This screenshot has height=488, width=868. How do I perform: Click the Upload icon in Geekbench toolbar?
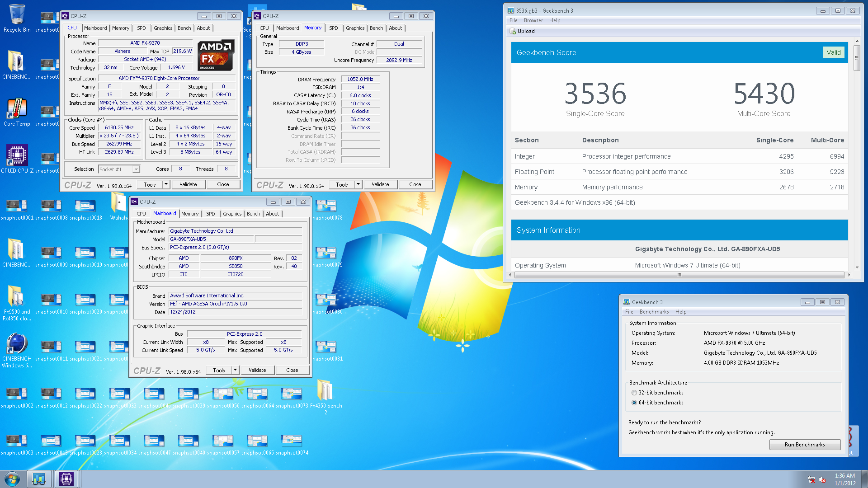pyautogui.click(x=513, y=31)
